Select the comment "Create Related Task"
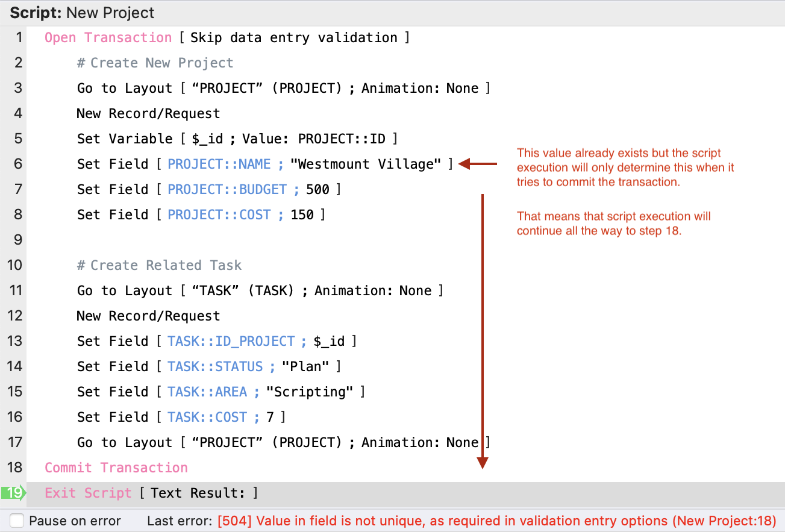785x532 pixels. pos(159,265)
